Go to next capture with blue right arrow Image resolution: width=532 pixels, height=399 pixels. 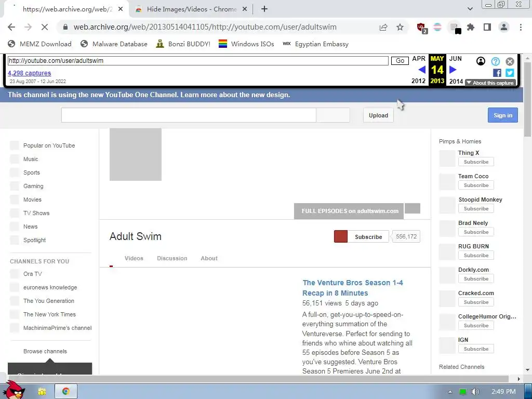pos(453,70)
